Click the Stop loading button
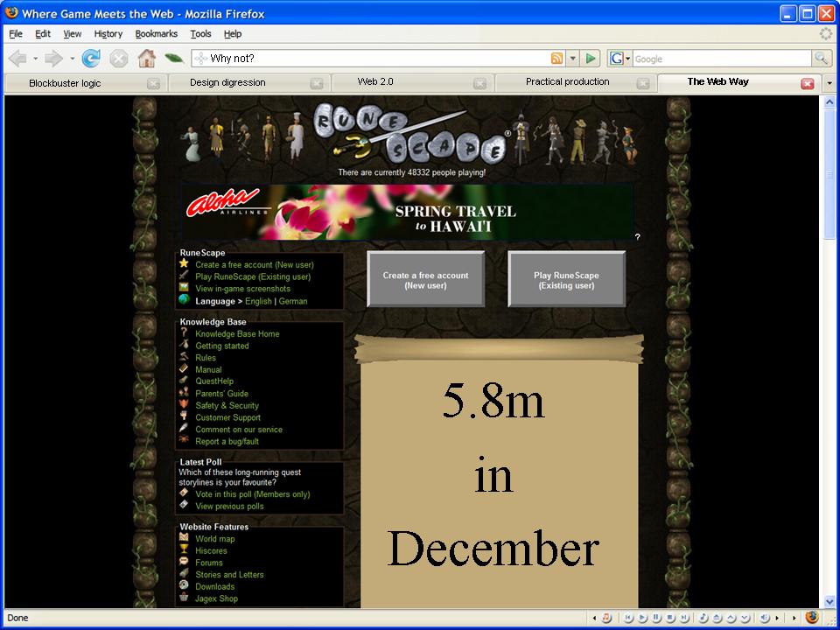Viewport: 840px width, 630px height. (x=118, y=58)
